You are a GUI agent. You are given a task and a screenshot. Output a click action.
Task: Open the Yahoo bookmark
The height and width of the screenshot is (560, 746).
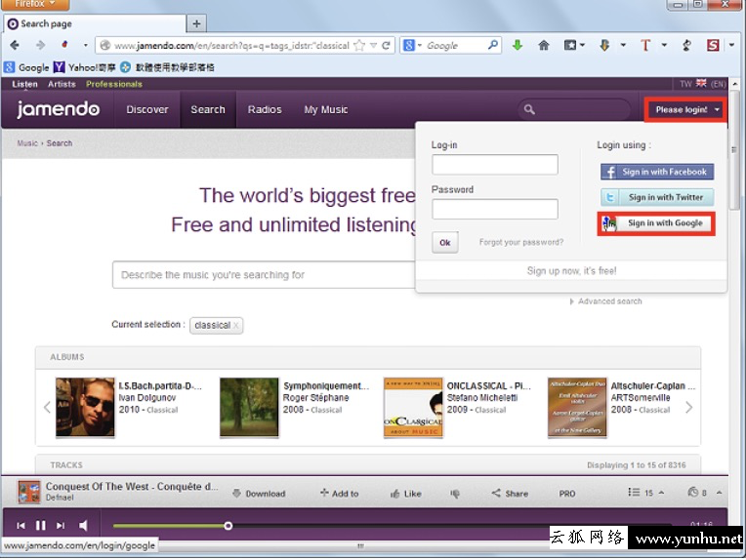(x=85, y=67)
